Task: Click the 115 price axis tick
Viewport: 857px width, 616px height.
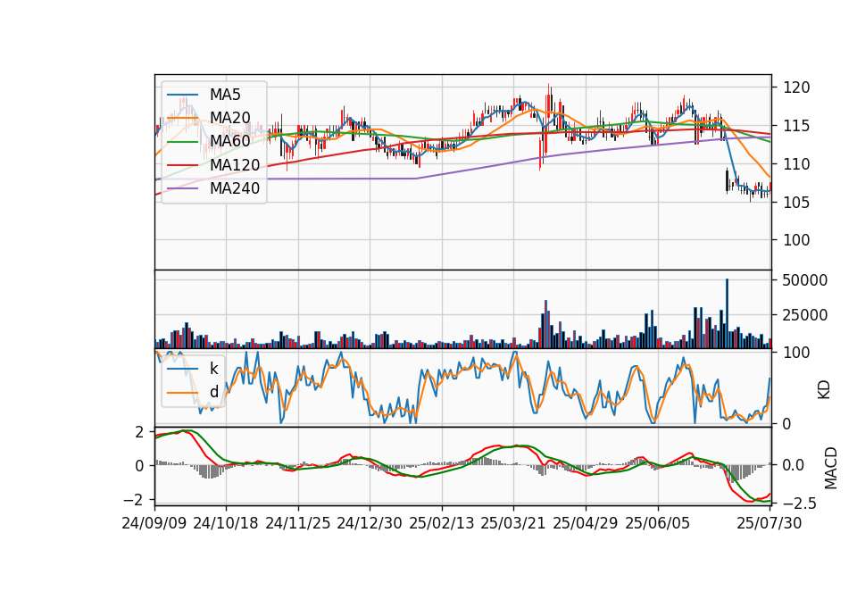Action: 796,126
